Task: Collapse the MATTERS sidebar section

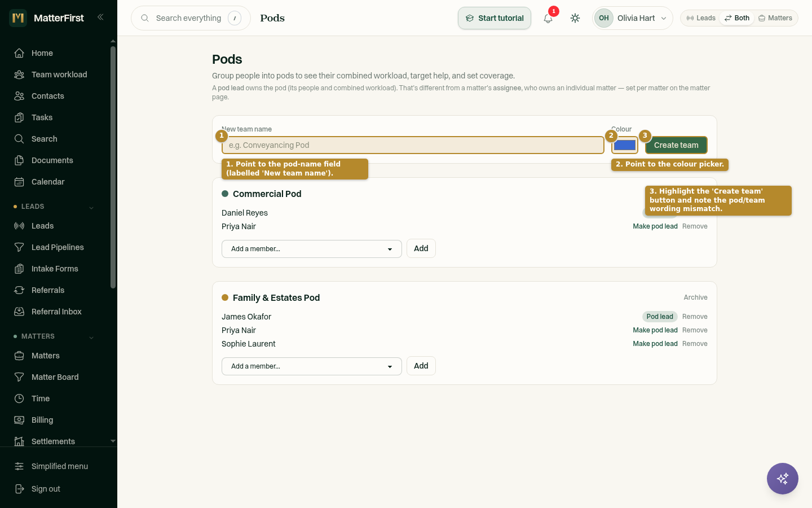Action: tap(91, 337)
